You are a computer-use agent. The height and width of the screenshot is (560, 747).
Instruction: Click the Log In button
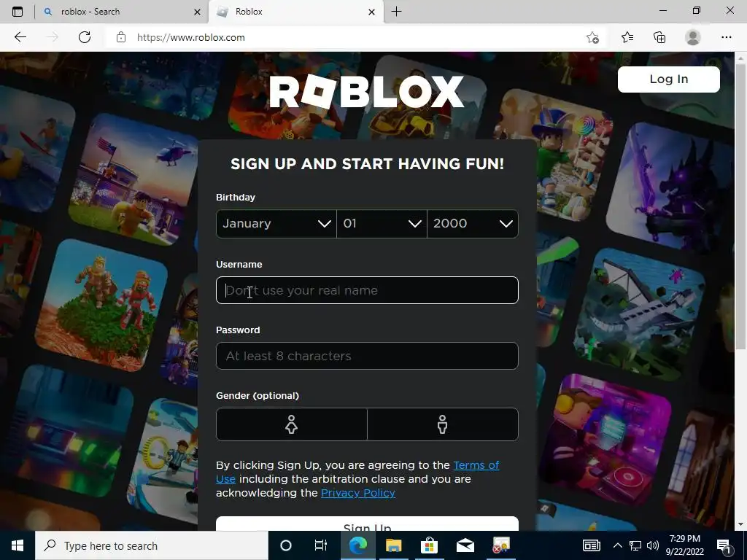click(669, 79)
